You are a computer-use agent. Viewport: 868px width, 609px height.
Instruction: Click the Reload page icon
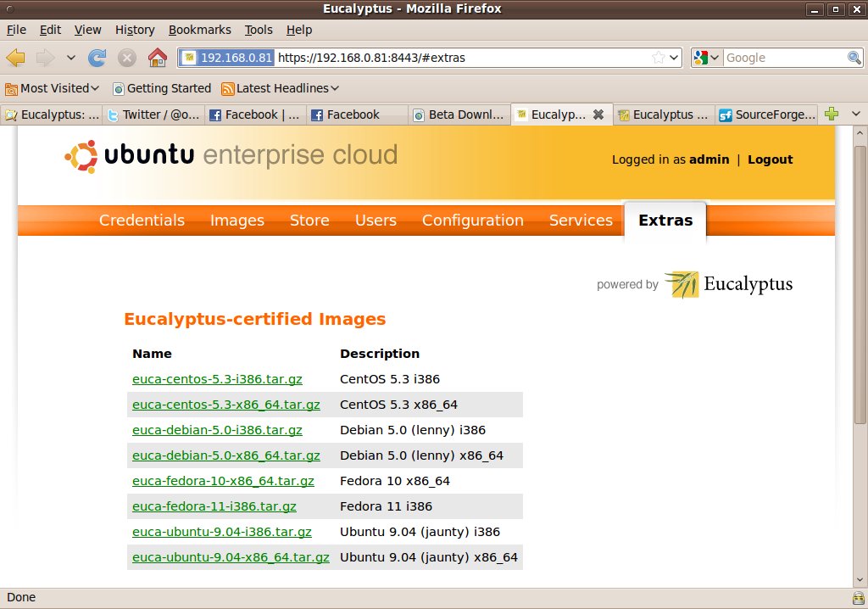(97, 58)
